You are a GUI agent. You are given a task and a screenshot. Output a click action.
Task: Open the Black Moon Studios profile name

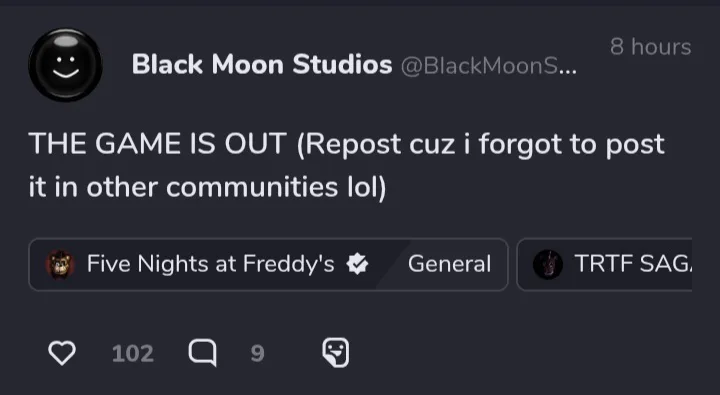pos(262,64)
